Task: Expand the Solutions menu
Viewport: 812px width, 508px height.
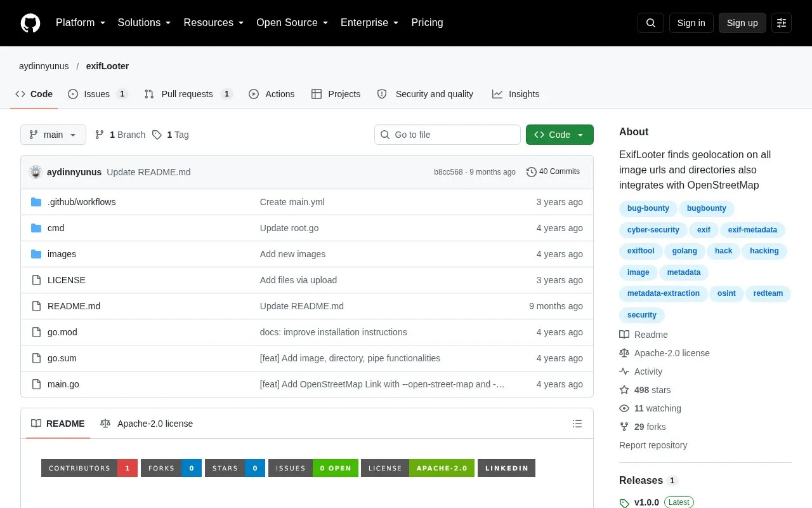Action: (145, 23)
